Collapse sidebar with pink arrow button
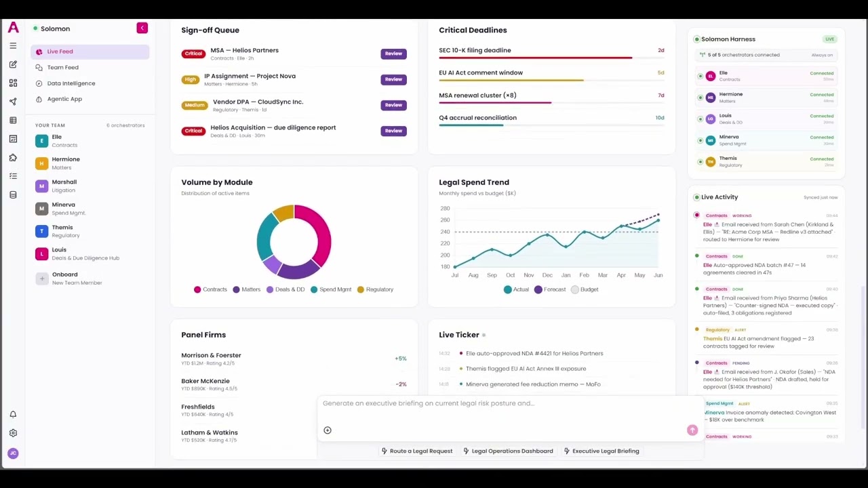Viewport: 868px width, 488px height. point(142,28)
